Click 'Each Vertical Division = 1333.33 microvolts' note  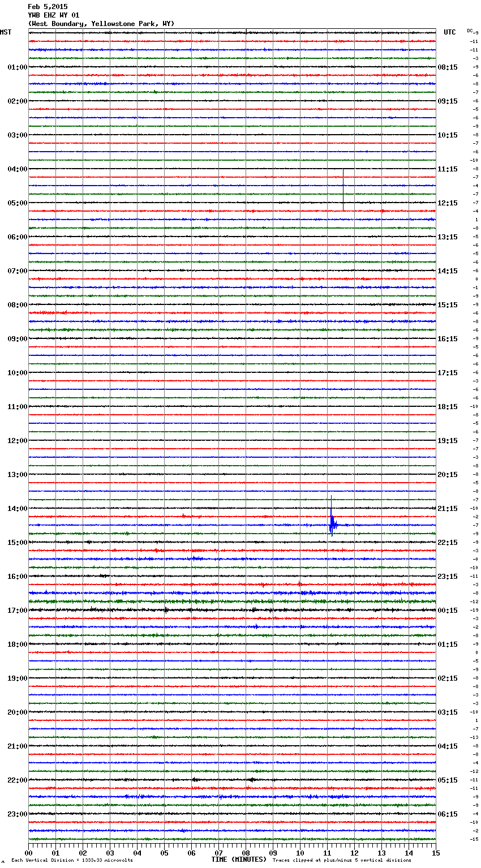coord(72,861)
